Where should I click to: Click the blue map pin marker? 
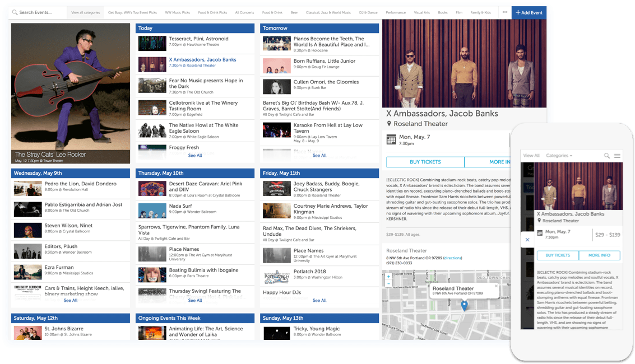(x=464, y=306)
